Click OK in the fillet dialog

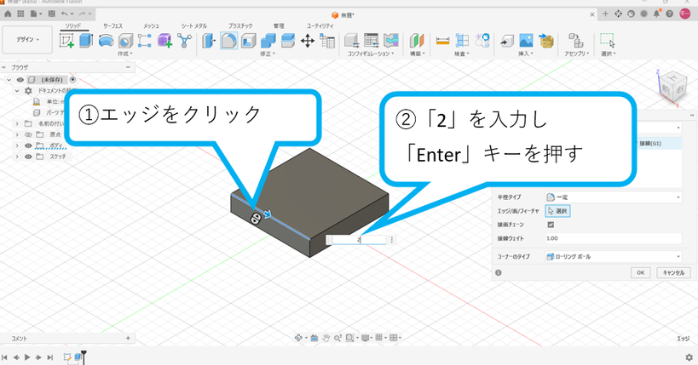click(641, 273)
